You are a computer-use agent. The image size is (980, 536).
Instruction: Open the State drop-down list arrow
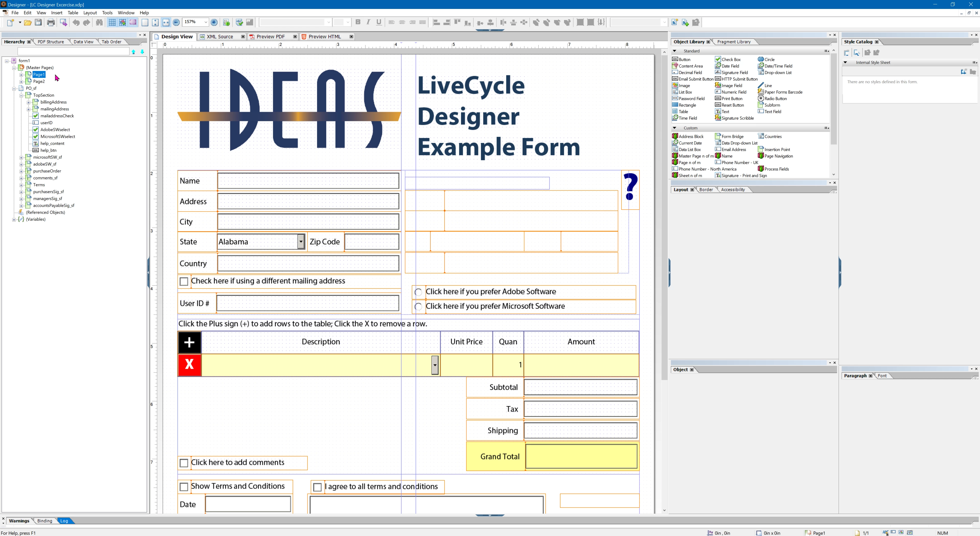[300, 241]
